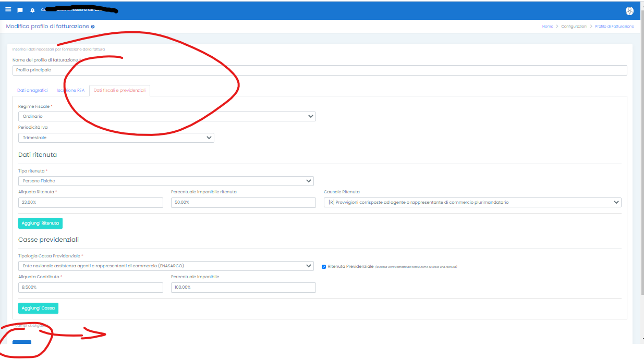Open the notifications bell
Screen dimensions: 644x359
32,10
